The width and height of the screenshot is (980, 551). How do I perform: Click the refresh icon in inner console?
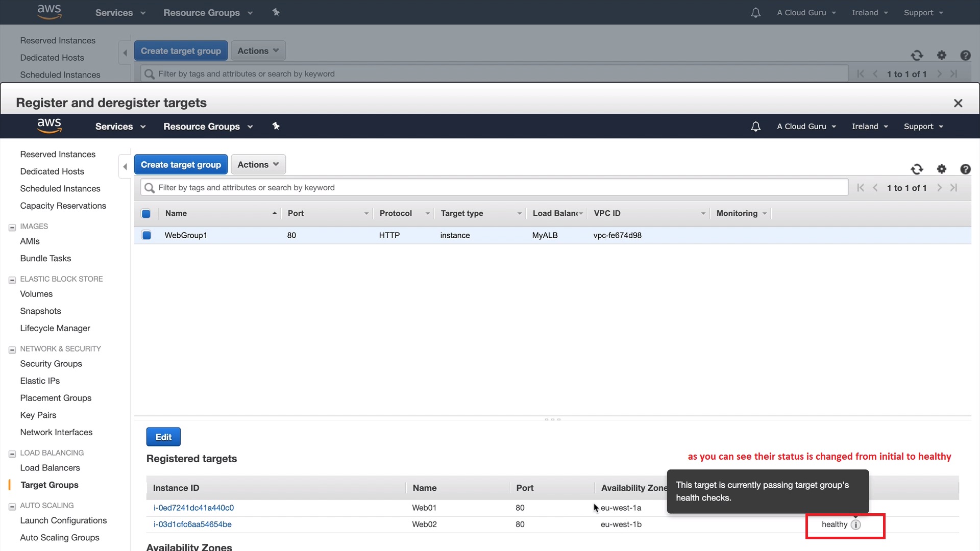(x=917, y=169)
